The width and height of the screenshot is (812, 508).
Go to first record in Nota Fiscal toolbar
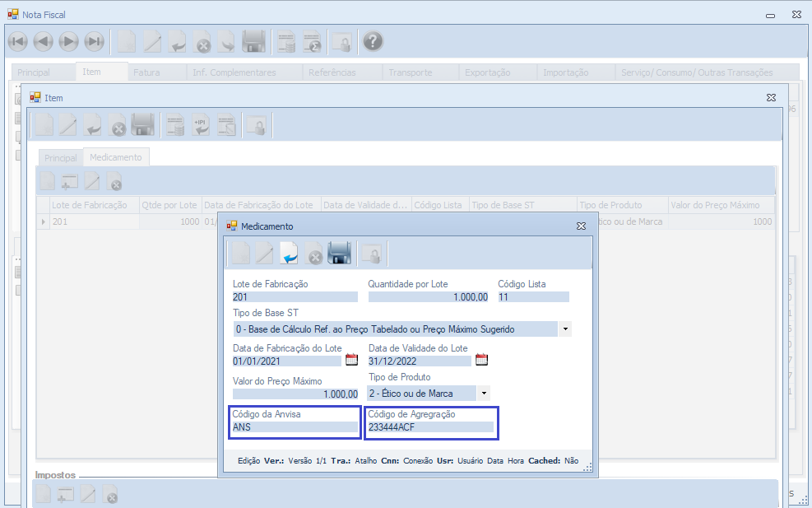pyautogui.click(x=18, y=41)
